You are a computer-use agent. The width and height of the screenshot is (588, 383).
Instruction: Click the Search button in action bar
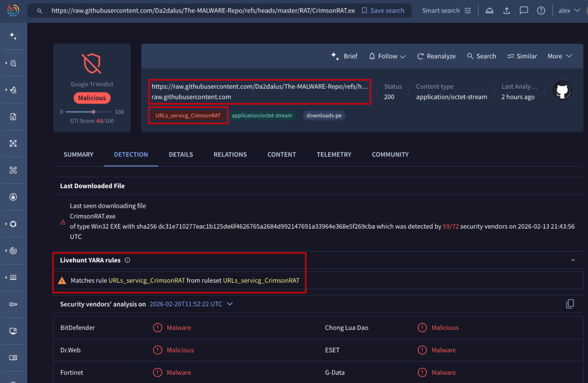click(481, 56)
